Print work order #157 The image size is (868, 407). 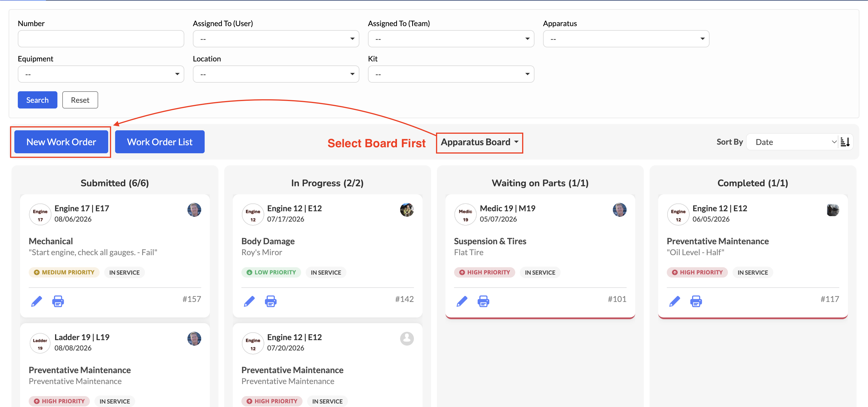(x=58, y=301)
